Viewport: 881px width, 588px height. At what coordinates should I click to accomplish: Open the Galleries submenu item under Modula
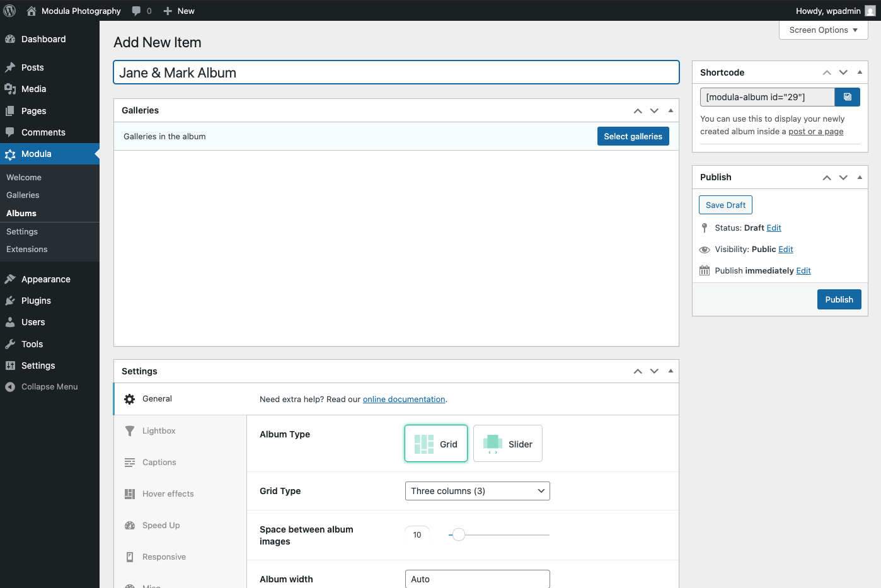click(x=23, y=195)
